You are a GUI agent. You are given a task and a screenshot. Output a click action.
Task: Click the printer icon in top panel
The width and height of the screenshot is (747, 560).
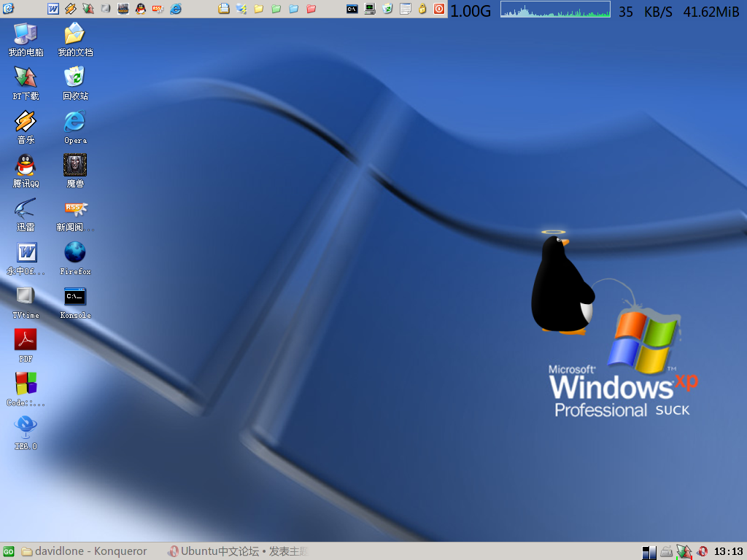click(223, 8)
